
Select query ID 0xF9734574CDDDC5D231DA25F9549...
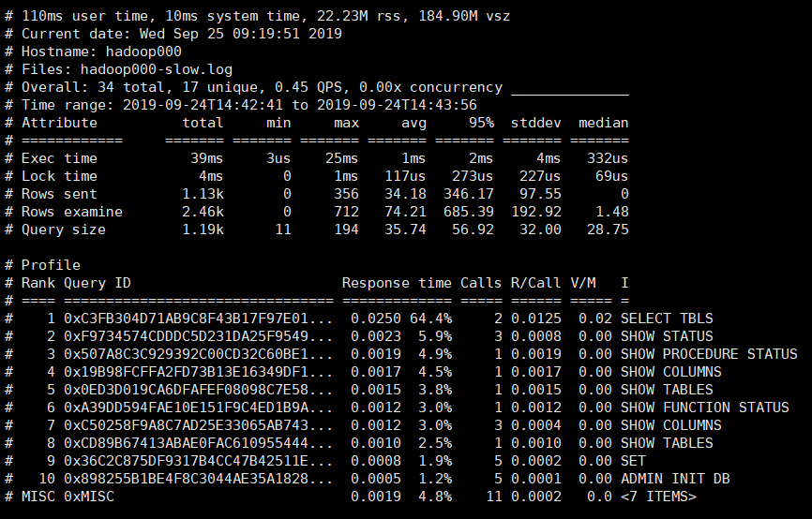coord(198,336)
